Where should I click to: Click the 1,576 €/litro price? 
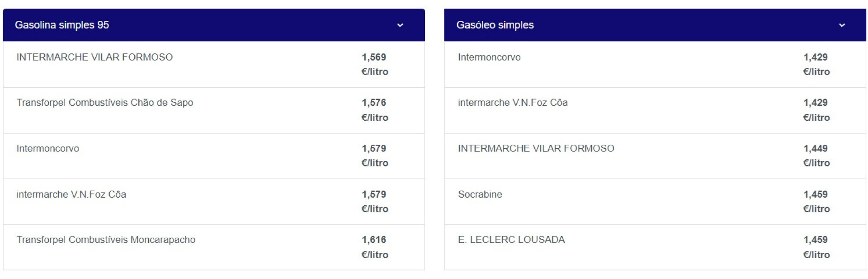[374, 110]
